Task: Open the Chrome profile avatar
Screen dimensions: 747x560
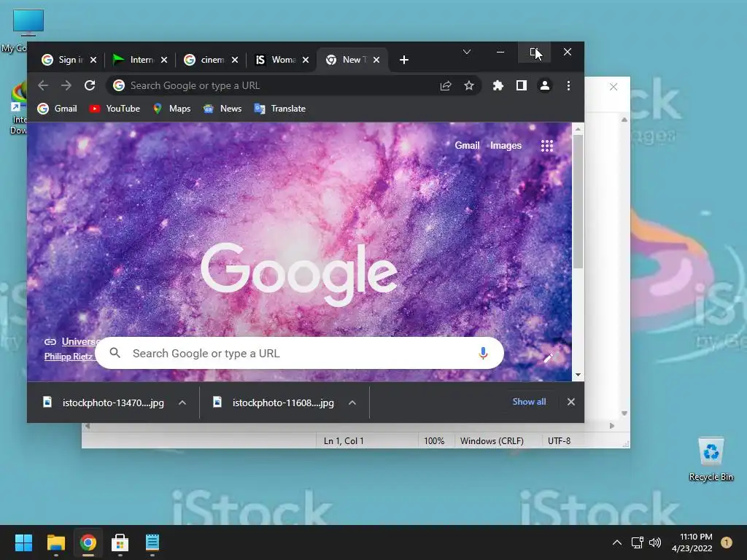Action: [544, 86]
